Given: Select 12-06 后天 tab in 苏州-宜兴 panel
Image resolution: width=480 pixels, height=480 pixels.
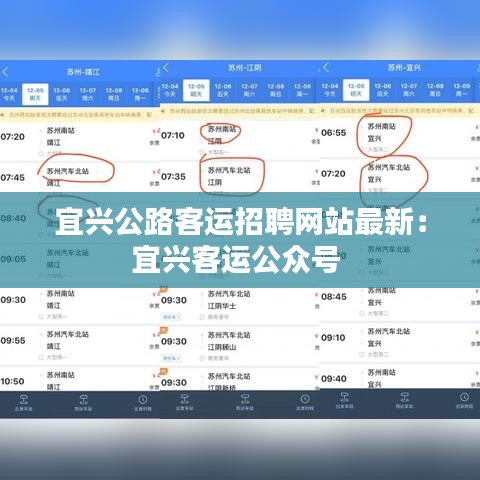Looking at the screenshot, I should pos(382,90).
